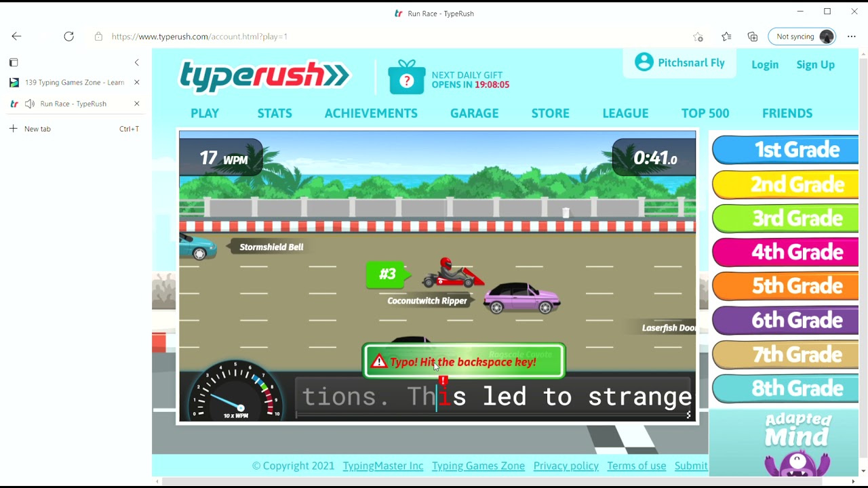
Task: Click the Adapted Mind ad banner
Action: point(784,443)
